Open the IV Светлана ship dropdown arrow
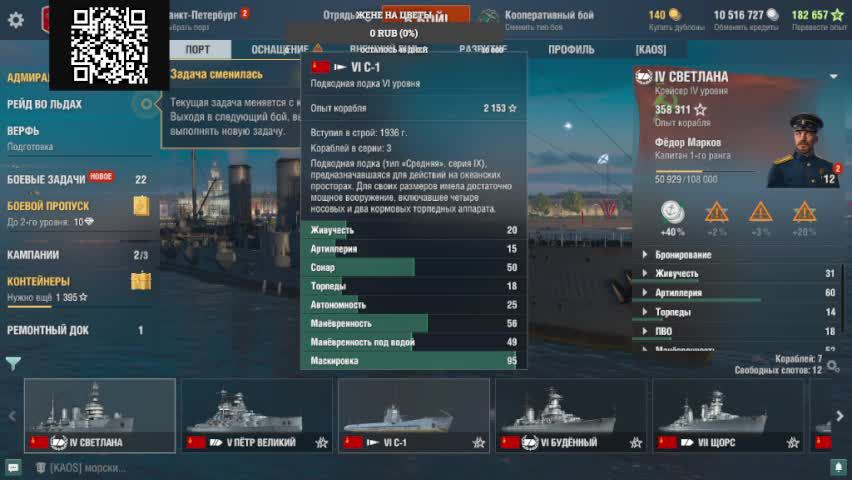The height and width of the screenshot is (480, 852). pyautogui.click(x=834, y=77)
